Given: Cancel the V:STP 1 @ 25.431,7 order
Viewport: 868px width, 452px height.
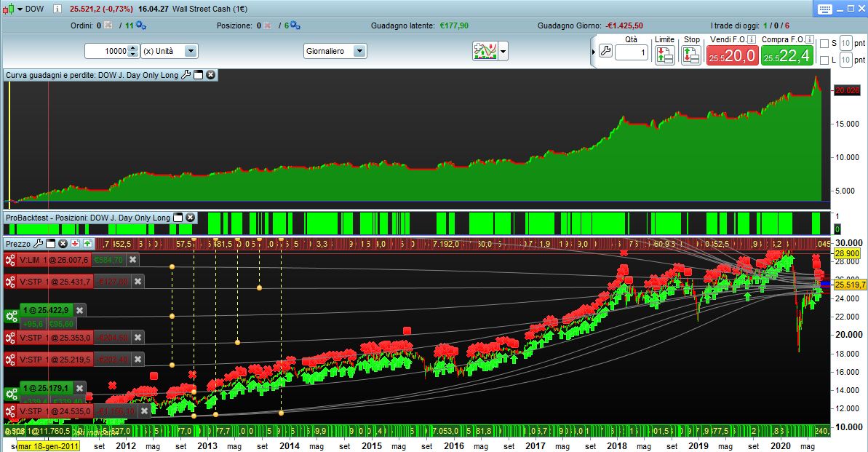Looking at the screenshot, I should pyautogui.click(x=138, y=282).
